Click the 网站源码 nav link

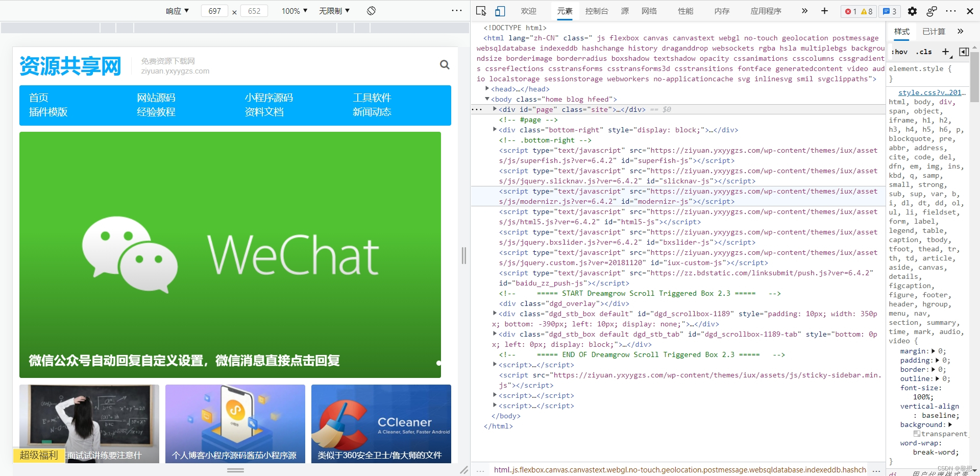156,98
